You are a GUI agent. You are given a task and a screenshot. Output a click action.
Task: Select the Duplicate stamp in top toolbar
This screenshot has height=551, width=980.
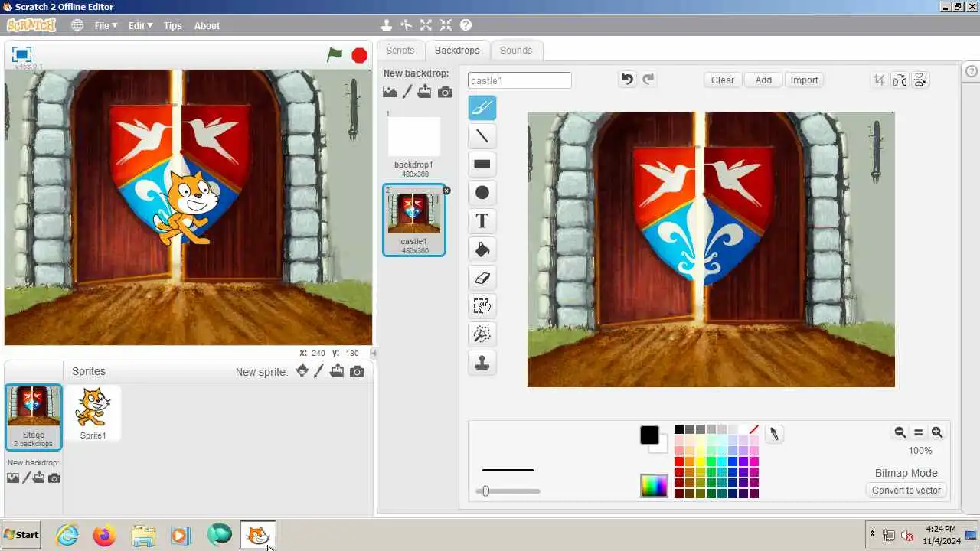pyautogui.click(x=387, y=25)
